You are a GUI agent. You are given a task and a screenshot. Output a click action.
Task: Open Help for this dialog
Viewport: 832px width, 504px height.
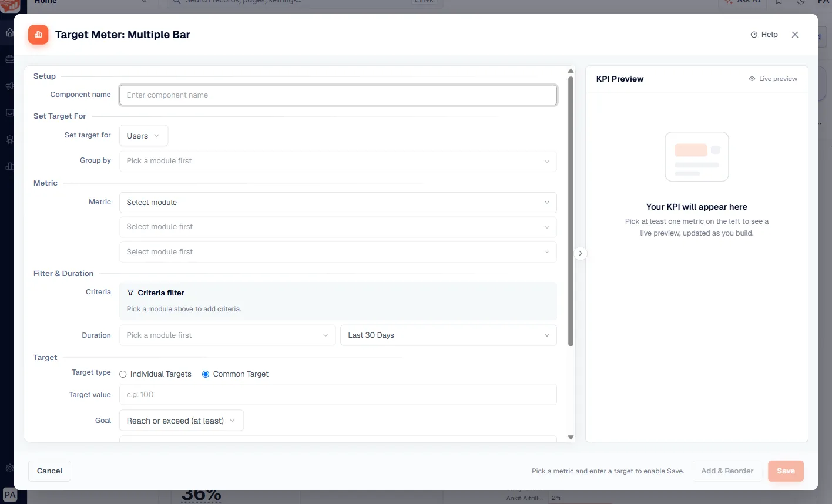click(764, 35)
